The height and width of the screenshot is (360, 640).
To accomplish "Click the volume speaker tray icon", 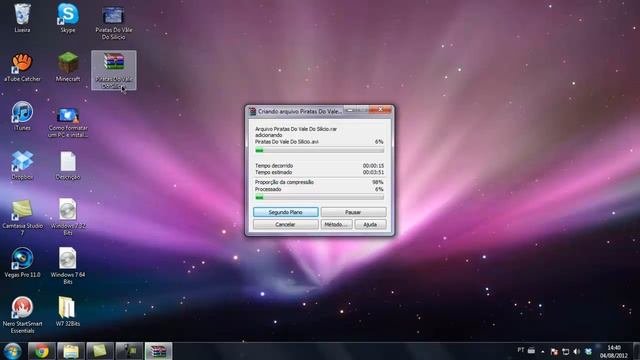I will pyautogui.click(x=576, y=351).
